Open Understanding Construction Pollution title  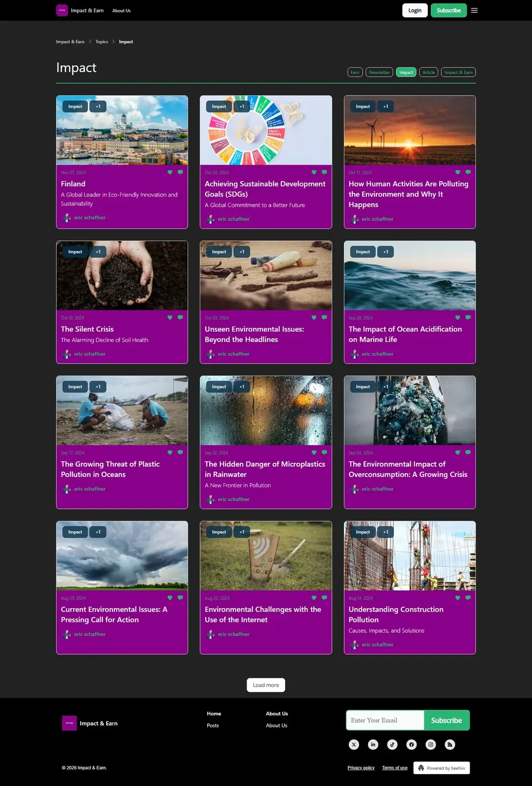(x=396, y=615)
